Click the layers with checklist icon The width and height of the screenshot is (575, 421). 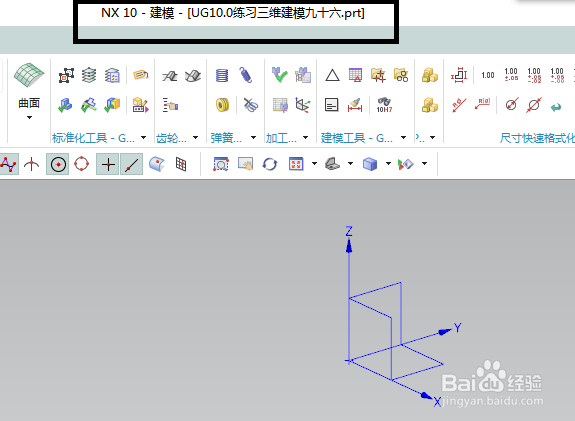(112, 76)
